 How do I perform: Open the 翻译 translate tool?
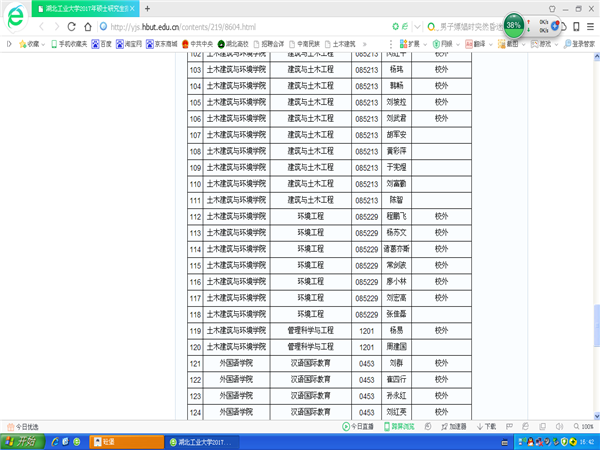click(x=476, y=44)
